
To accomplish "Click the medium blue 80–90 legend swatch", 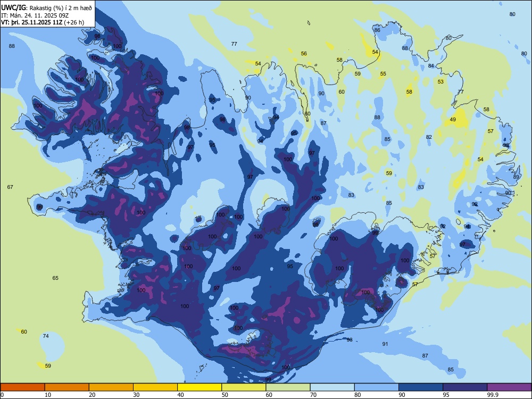I will click(x=377, y=387).
